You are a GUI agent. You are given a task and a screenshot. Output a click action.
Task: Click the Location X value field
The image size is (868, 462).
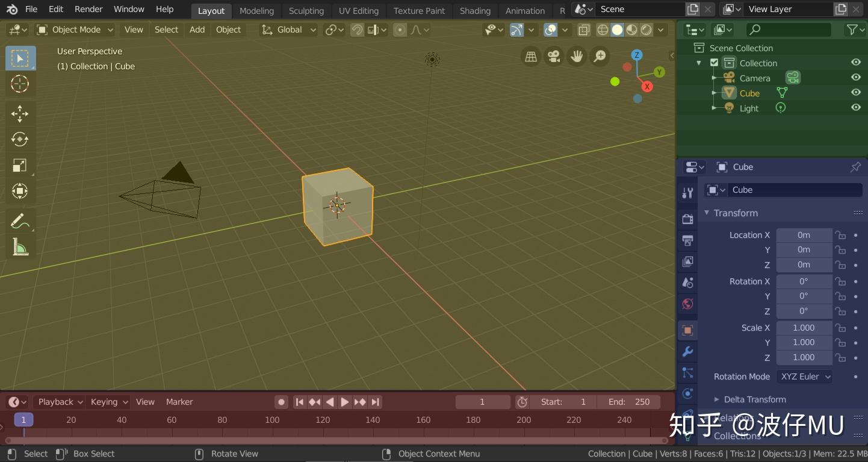(x=804, y=235)
